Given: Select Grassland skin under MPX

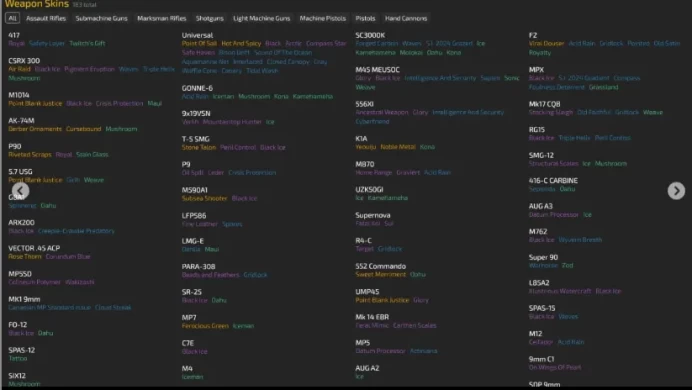Looking at the screenshot, I should [603, 87].
